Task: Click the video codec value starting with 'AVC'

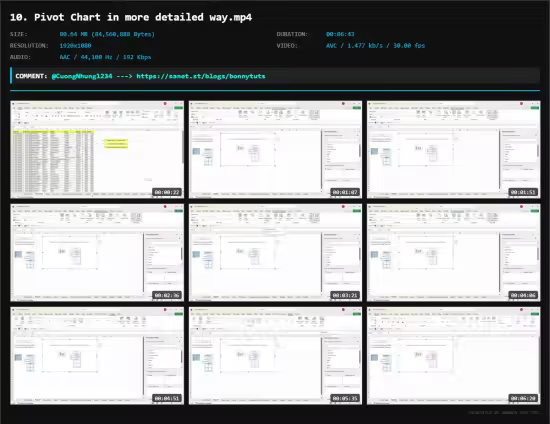Action: coord(375,46)
